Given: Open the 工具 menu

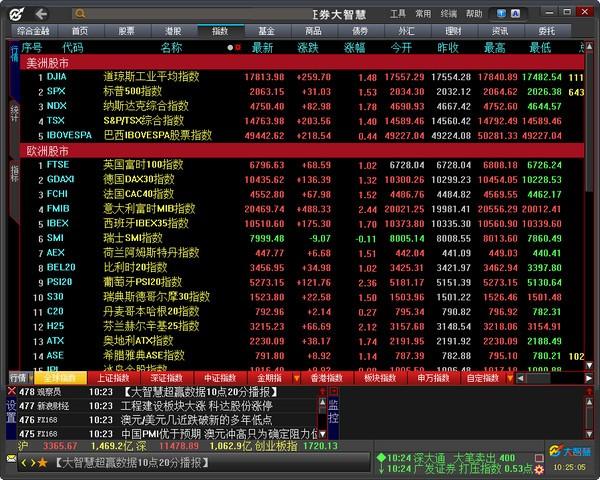Looking at the screenshot, I should 398,14.
